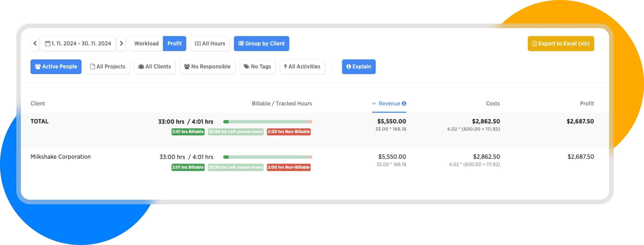Screen dimensions: 644x245
Task: Click the info icon next to Revenue
Action: pos(404,103)
